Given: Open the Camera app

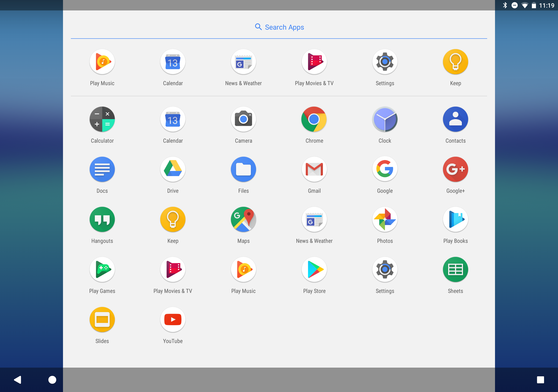Looking at the screenshot, I should pyautogui.click(x=243, y=119).
